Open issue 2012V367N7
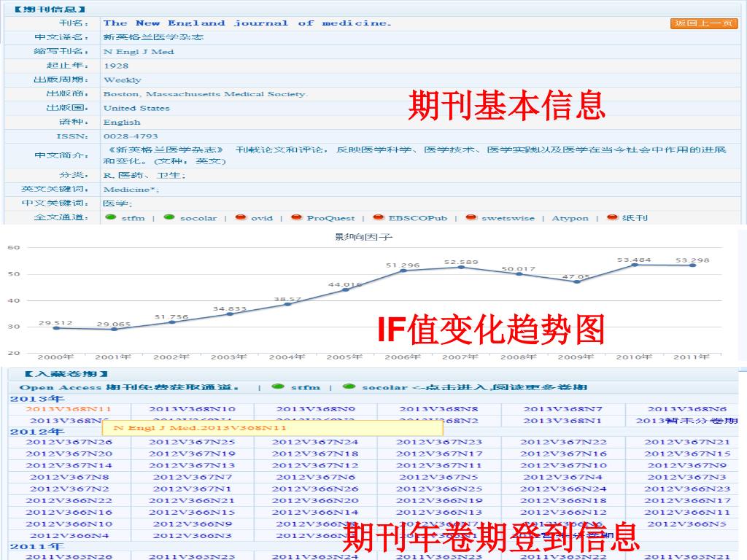 point(193,477)
